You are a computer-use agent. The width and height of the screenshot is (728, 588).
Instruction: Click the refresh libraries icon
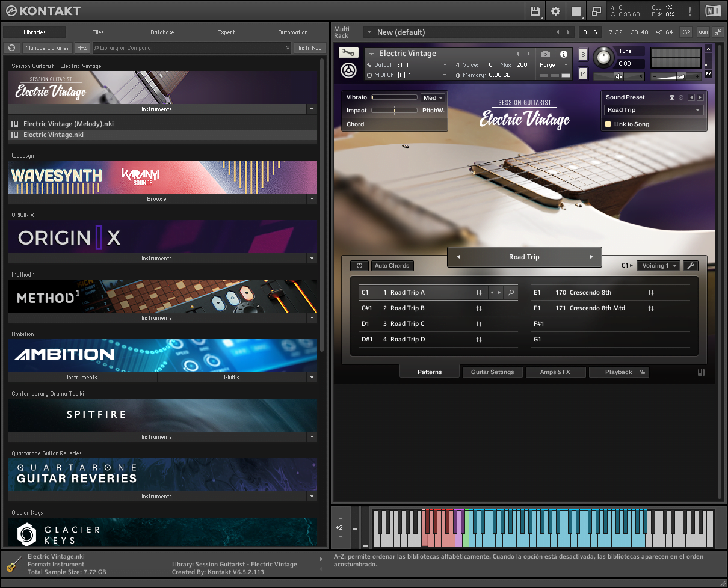11,48
